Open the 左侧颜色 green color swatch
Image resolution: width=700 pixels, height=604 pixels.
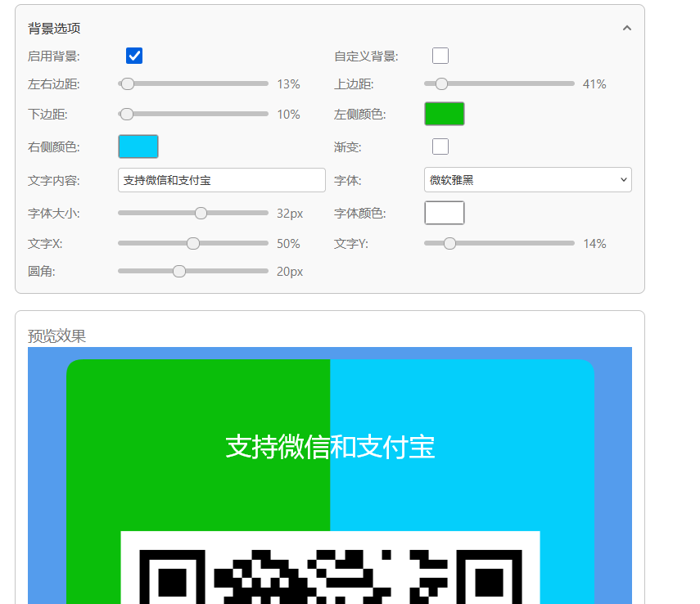tap(445, 114)
